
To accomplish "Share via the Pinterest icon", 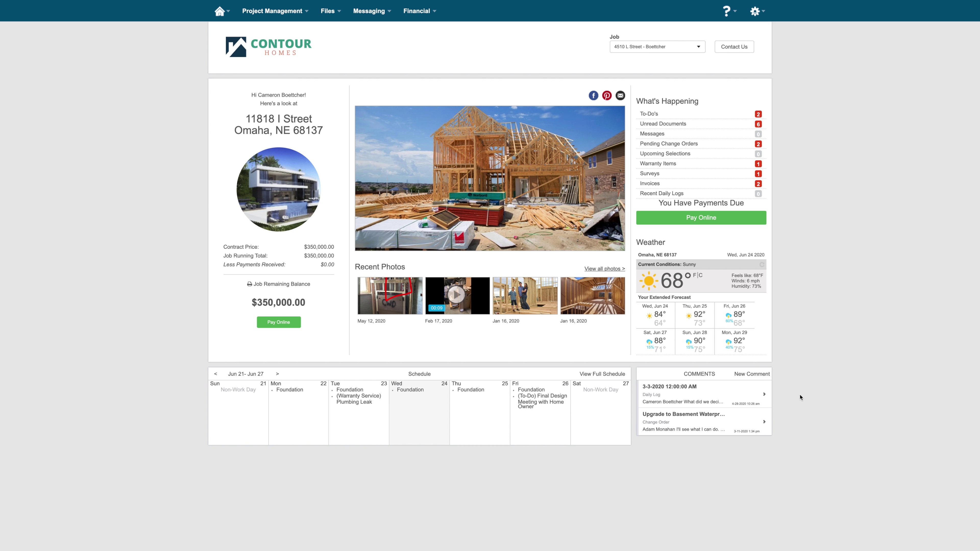I will pos(607,95).
